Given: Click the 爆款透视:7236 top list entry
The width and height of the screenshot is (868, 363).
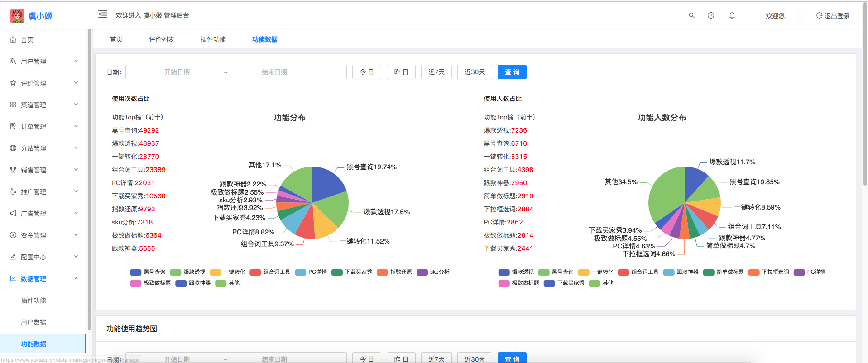Looking at the screenshot, I should (x=505, y=130).
